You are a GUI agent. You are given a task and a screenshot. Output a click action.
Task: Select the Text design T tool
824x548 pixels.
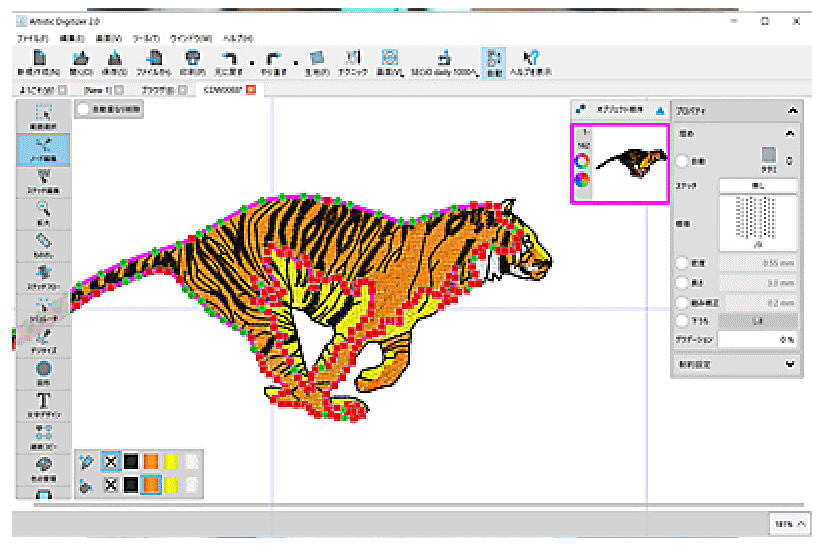44,405
